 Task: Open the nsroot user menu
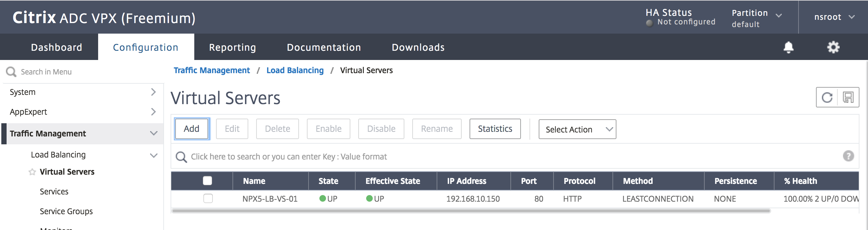(834, 17)
